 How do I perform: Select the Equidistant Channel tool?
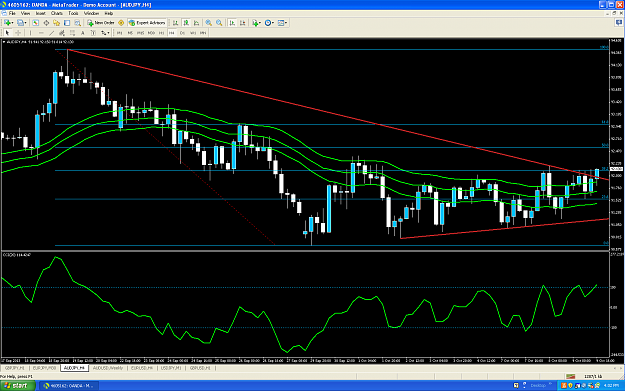pyautogui.click(x=62, y=33)
